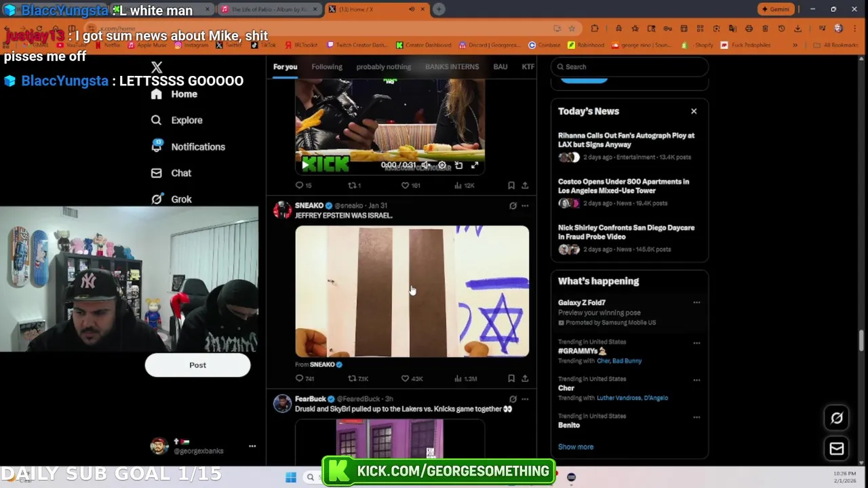Screen dimensions: 868x488
Task: Open more options for #GRAMMYs trend
Action: click(696, 343)
